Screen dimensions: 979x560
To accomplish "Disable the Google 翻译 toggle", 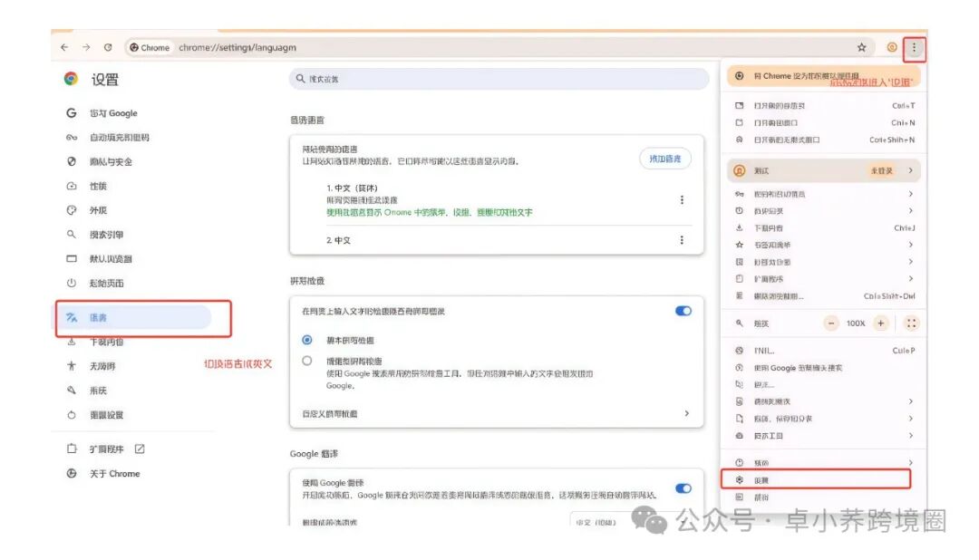I will [x=683, y=488].
